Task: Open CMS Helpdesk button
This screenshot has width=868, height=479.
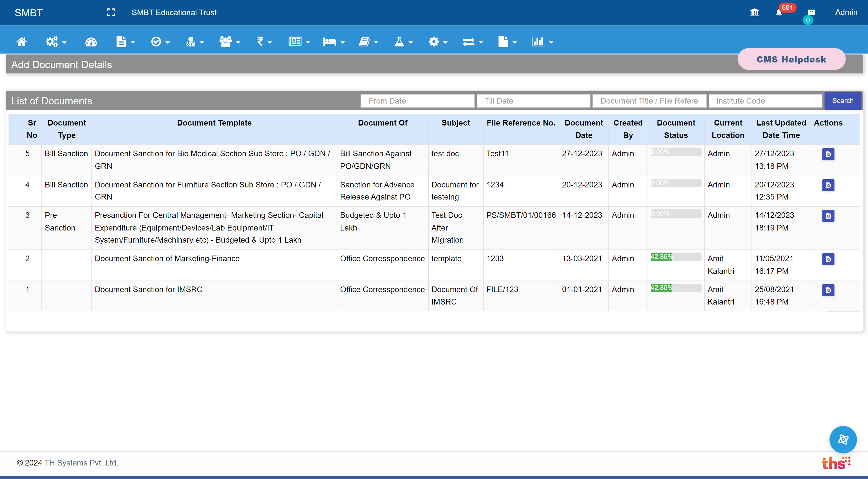Action: tap(791, 59)
